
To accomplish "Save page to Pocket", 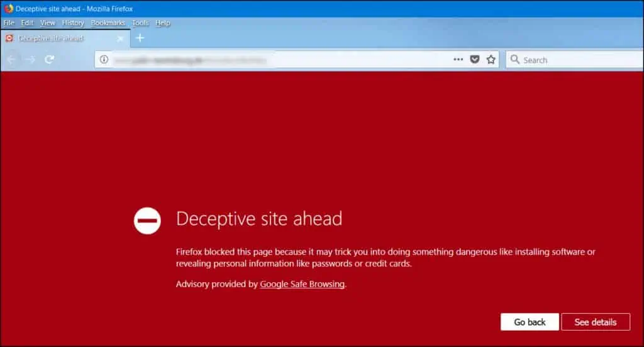I will (x=475, y=59).
